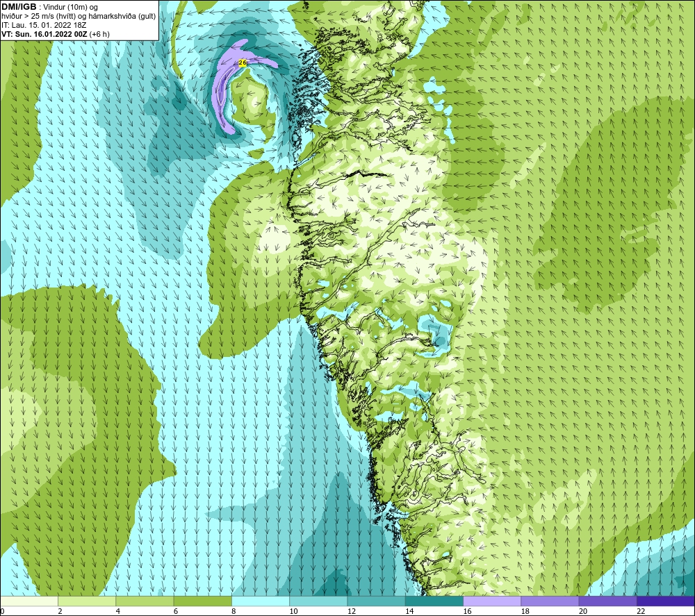Screen dimensions: 695x616
Task: Click the legend scale label 6
Action: point(176,611)
